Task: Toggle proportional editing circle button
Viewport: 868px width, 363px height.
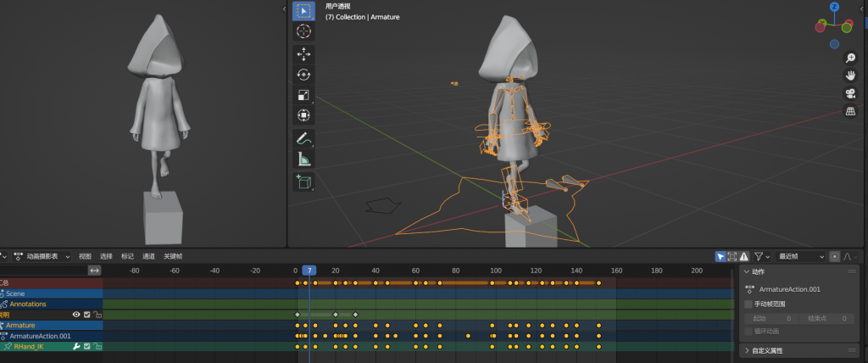Action: click(835, 257)
